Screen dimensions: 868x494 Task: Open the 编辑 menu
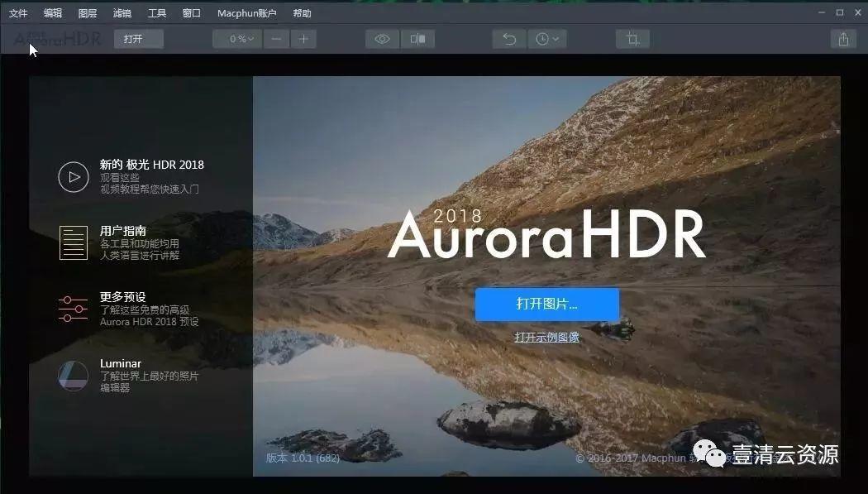click(53, 13)
